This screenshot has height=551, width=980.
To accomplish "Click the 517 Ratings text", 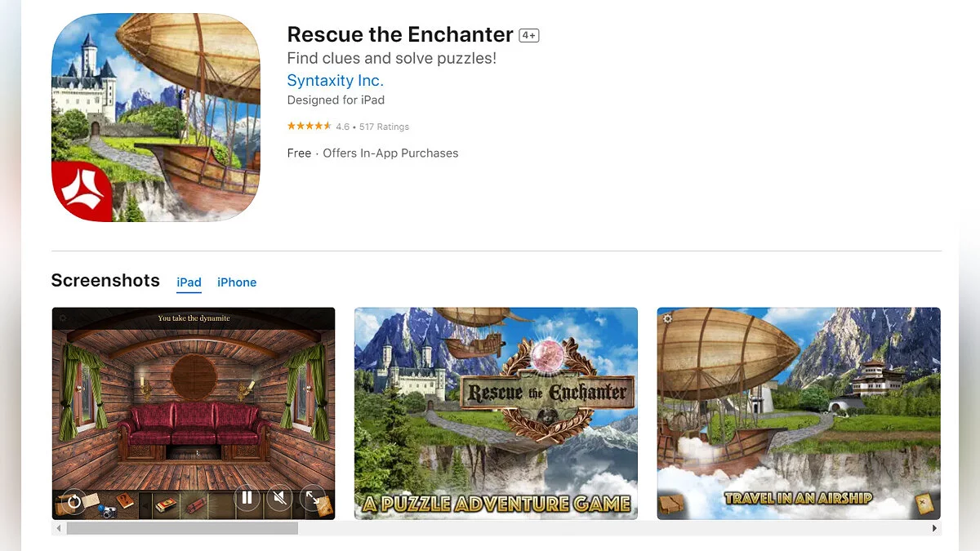I will coord(384,127).
